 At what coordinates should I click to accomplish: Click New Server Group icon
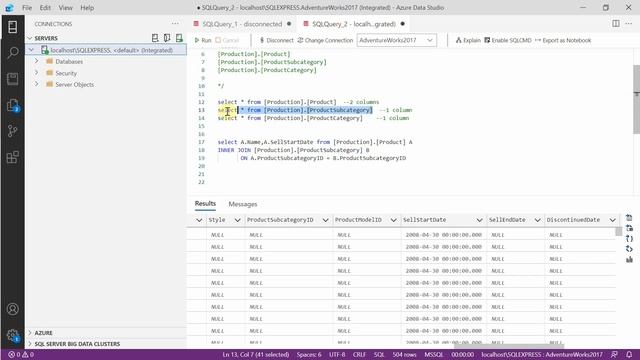pos(167,38)
